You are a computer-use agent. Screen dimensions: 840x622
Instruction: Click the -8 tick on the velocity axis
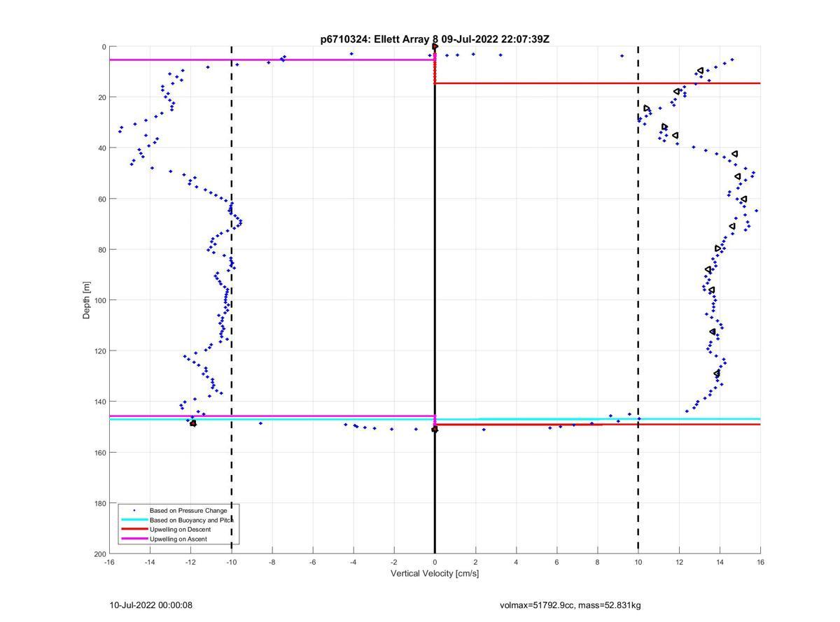pos(272,562)
